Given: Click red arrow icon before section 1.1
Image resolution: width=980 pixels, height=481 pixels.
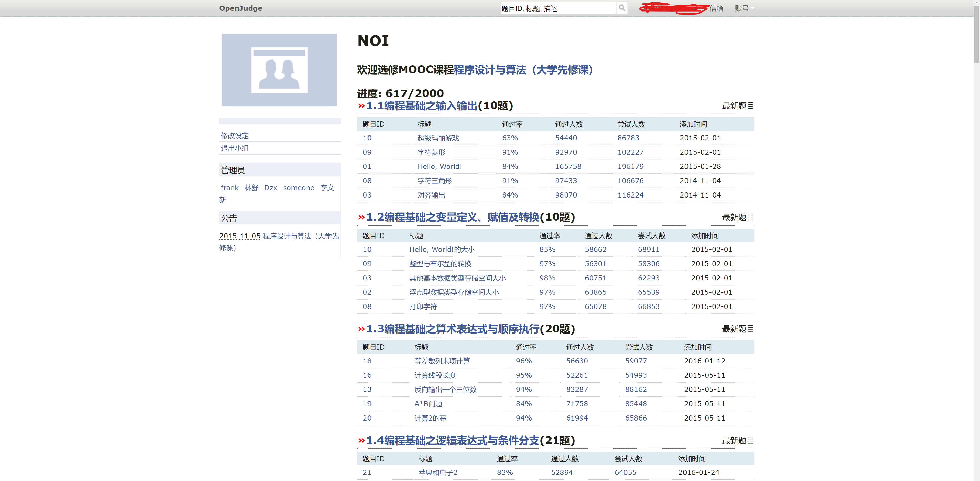Looking at the screenshot, I should coord(361,106).
